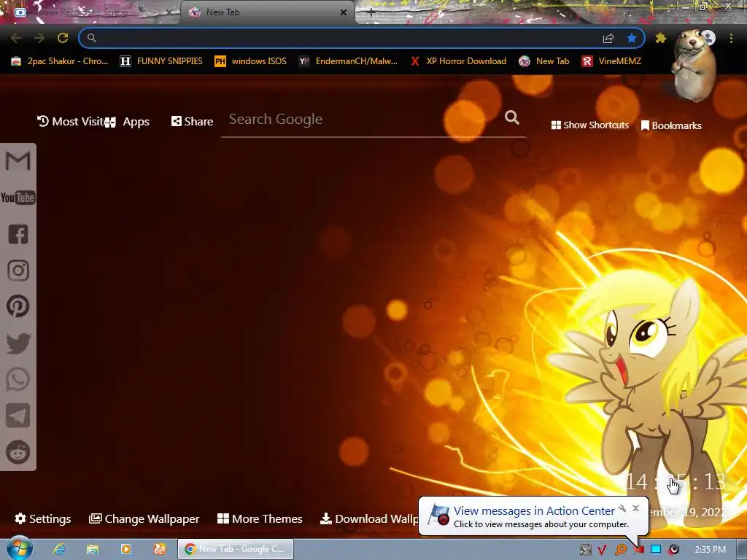Image resolution: width=747 pixels, height=560 pixels.
Task: Open the Chrome extensions puzzle icon
Action: point(660,38)
